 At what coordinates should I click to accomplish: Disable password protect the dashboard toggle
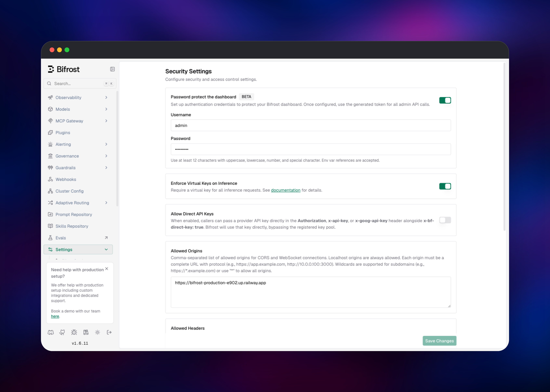click(x=445, y=100)
